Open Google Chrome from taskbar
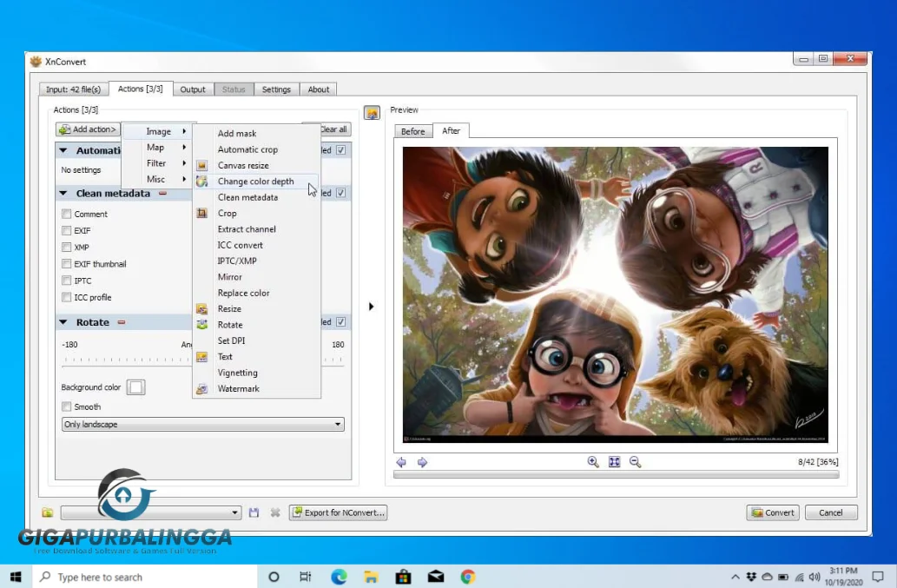Image resolution: width=897 pixels, height=588 pixels. 468,577
